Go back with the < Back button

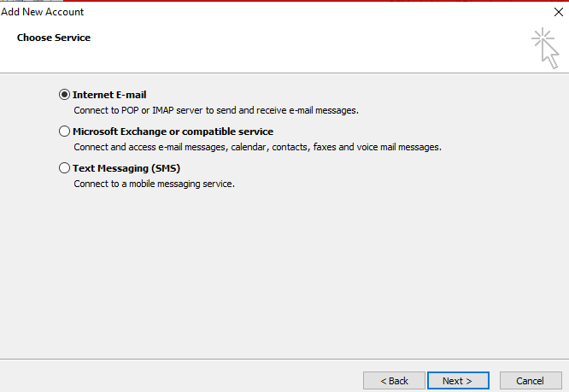[394, 381]
